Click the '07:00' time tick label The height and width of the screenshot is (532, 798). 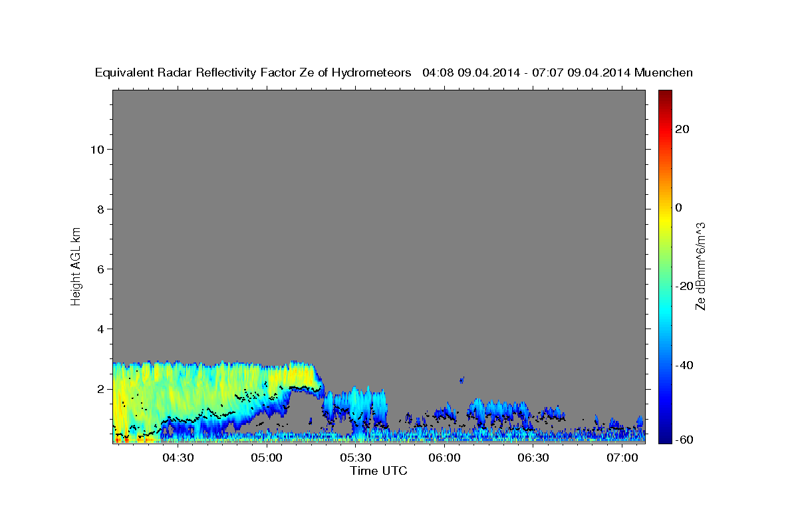click(622, 458)
